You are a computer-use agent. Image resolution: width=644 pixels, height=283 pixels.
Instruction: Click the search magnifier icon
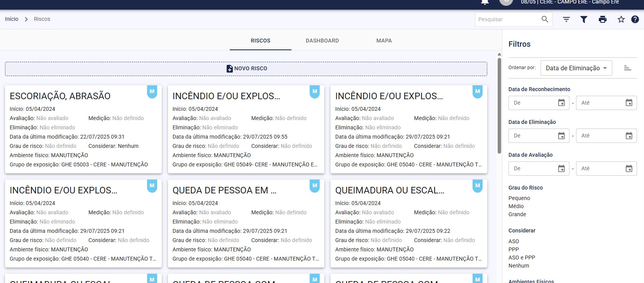(545, 19)
